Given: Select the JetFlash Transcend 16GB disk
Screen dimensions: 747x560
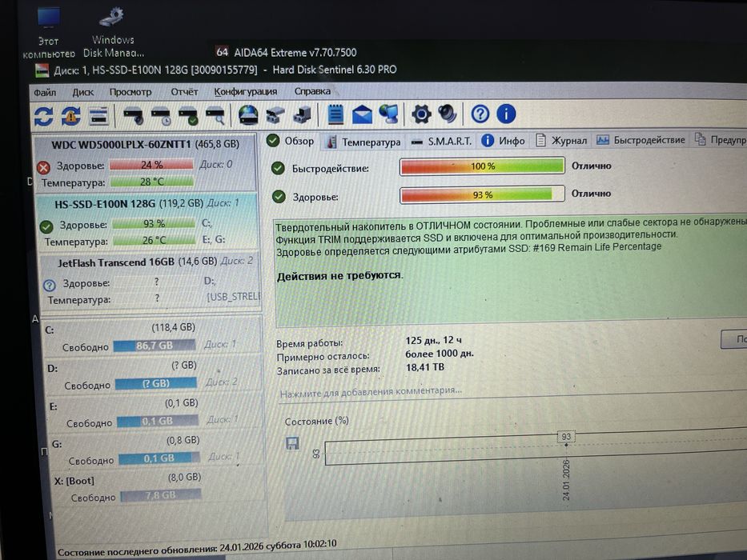Looking at the screenshot, I should click(151, 282).
